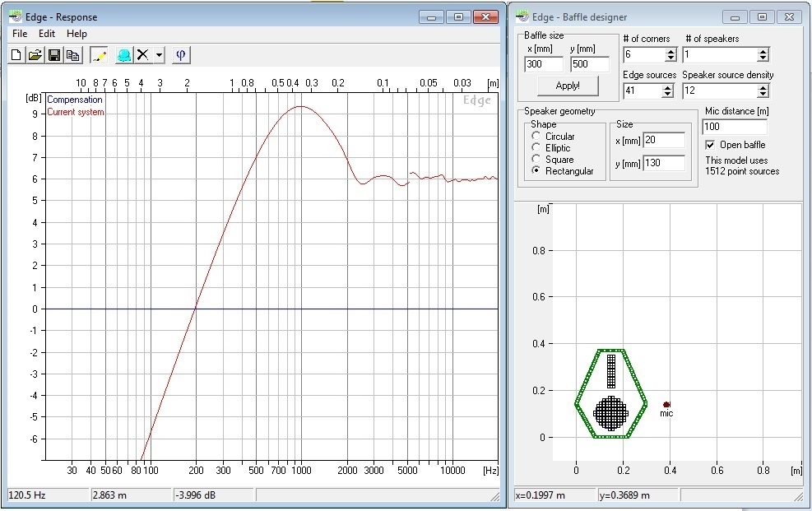Click the Current system legend label
Image resolution: width=812 pixels, height=511 pixels.
76,112
